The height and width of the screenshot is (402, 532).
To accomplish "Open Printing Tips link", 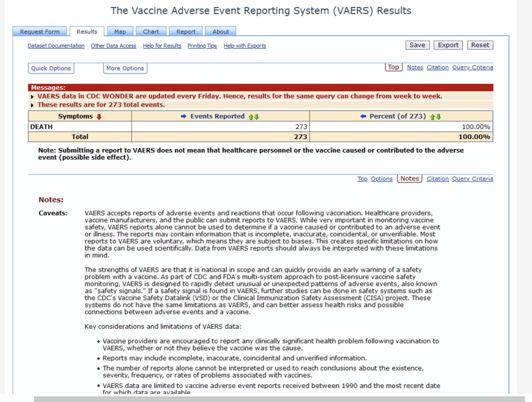I will pyautogui.click(x=202, y=46).
